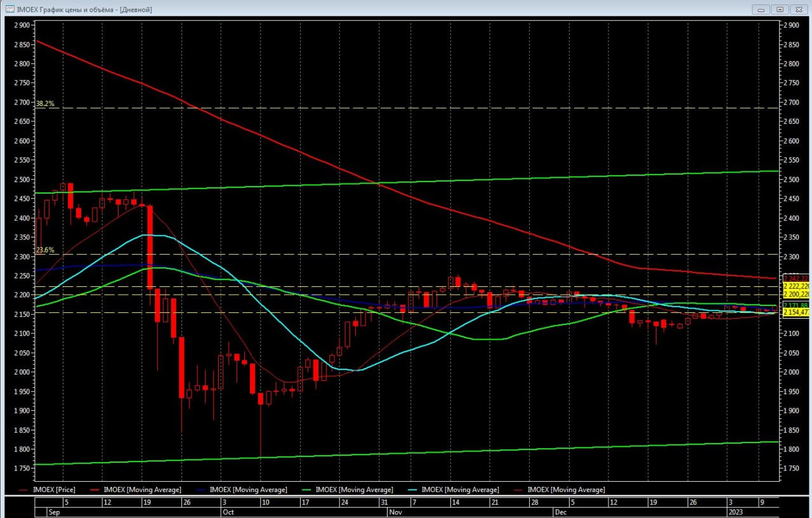Screen dimensions: 812x518
Task: Minimize the IMOEX chart window
Action: pos(761,10)
